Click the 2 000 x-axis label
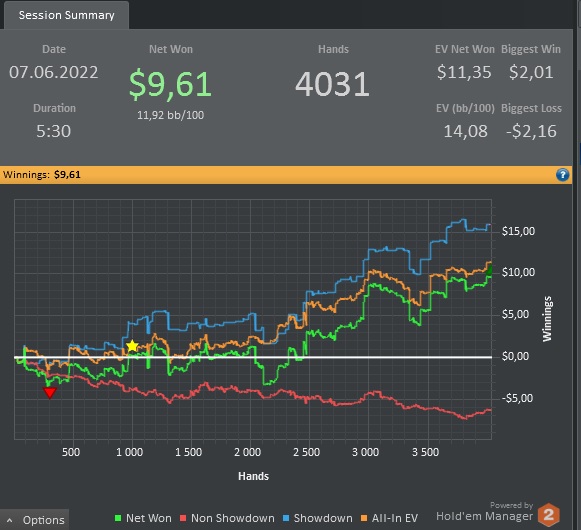Viewport: 581px width, 530px height. point(247,452)
